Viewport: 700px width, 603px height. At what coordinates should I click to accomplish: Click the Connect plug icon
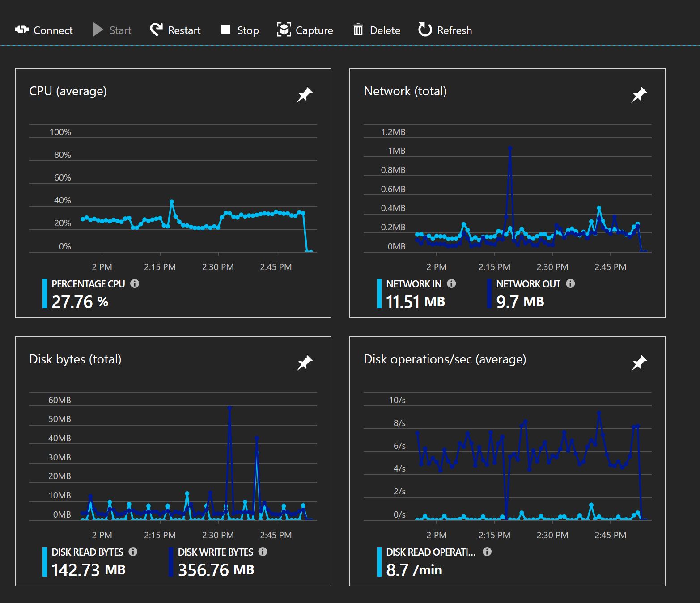pyautogui.click(x=21, y=30)
